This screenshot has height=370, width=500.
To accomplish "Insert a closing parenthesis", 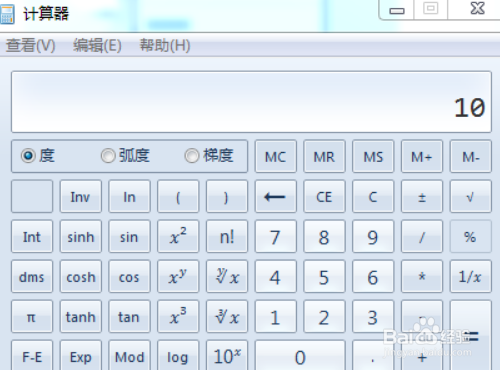I will tap(227, 197).
